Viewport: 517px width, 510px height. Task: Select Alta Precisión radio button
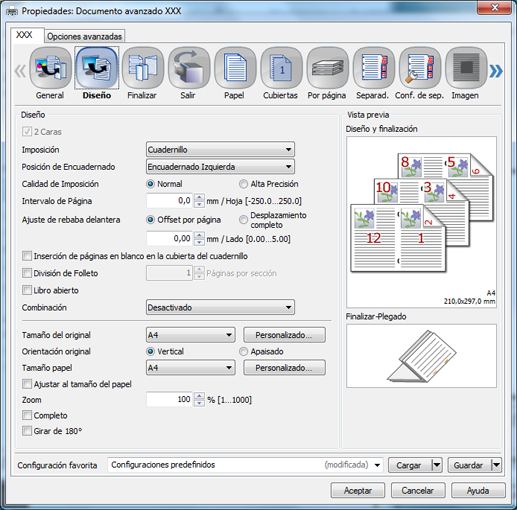tap(244, 184)
